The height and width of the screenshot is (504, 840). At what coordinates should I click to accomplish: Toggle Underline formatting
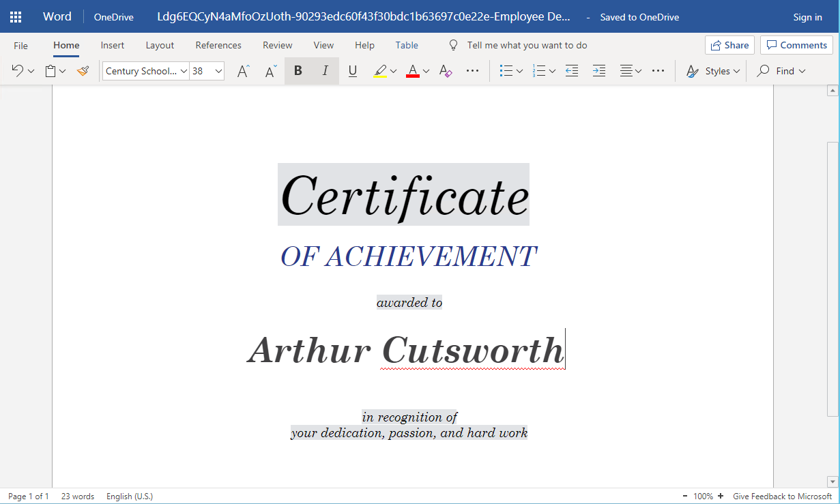[x=352, y=71]
